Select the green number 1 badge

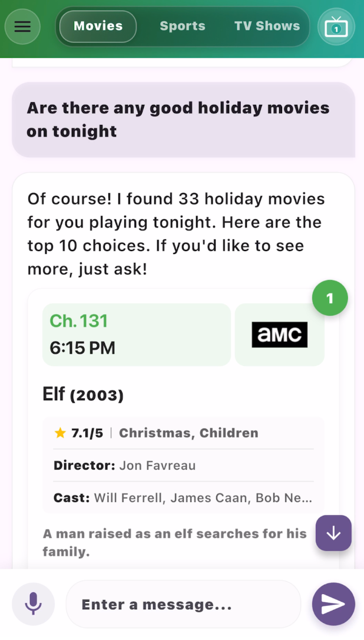point(330,298)
